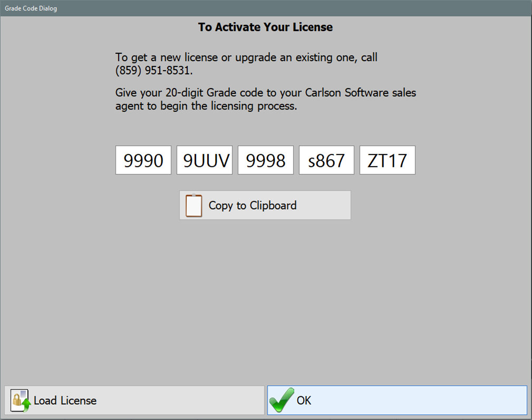532x420 pixels.
Task: Select the code field showing 9998
Action: coord(265,160)
